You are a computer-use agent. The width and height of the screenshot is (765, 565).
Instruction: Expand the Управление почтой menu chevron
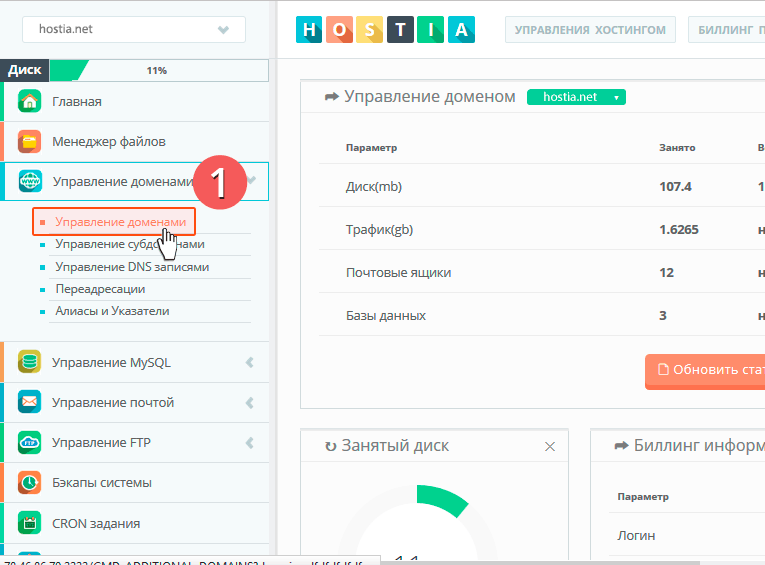tap(250, 403)
